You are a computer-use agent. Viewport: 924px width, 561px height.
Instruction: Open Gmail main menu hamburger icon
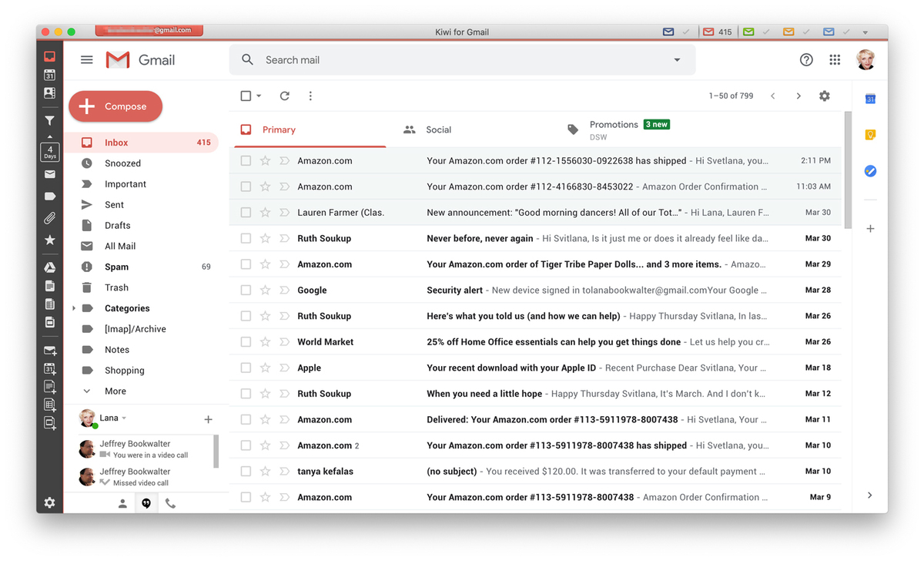[87, 59]
